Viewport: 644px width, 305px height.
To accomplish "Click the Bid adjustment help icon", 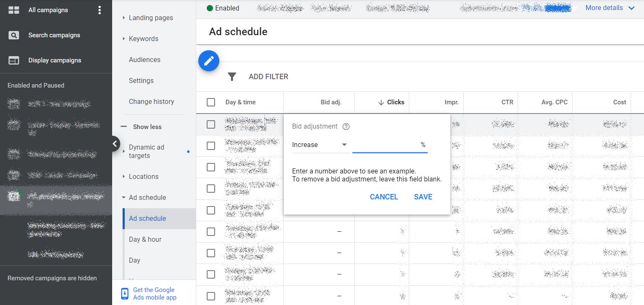I will (346, 126).
